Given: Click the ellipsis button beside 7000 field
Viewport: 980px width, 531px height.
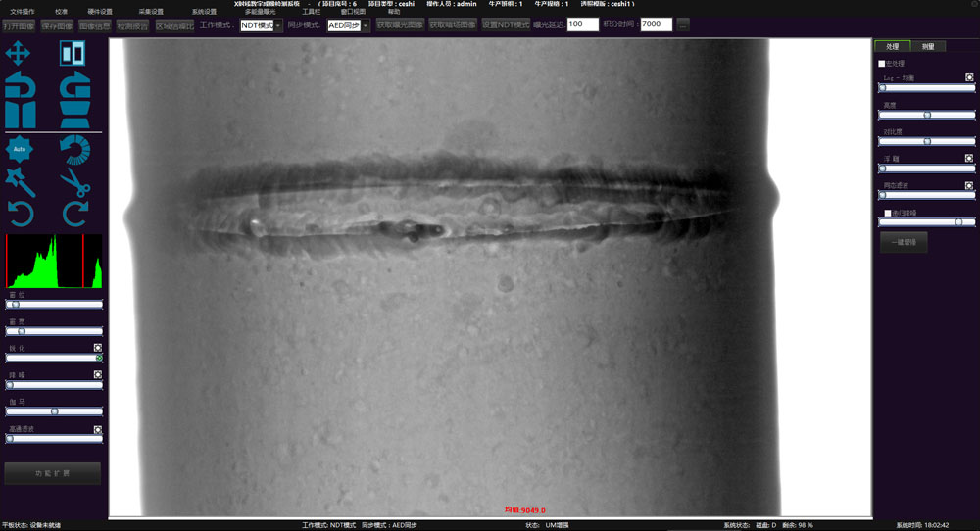Looking at the screenshot, I should point(683,24).
